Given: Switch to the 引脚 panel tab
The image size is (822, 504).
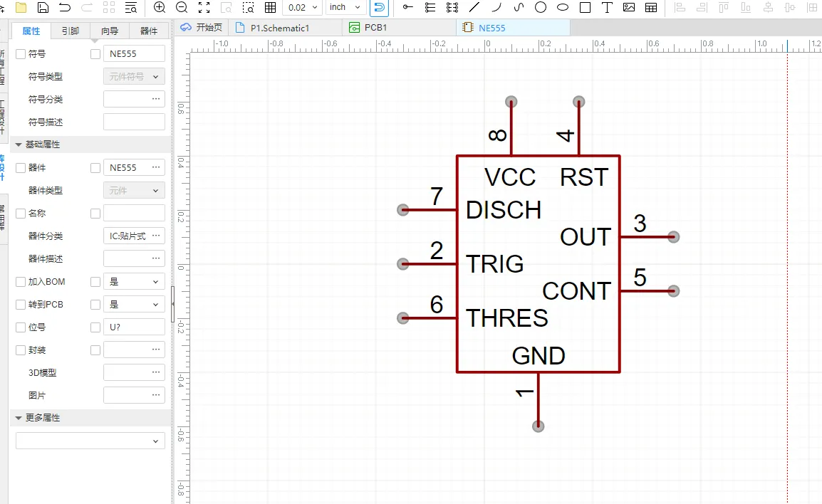Looking at the screenshot, I should pos(71,31).
